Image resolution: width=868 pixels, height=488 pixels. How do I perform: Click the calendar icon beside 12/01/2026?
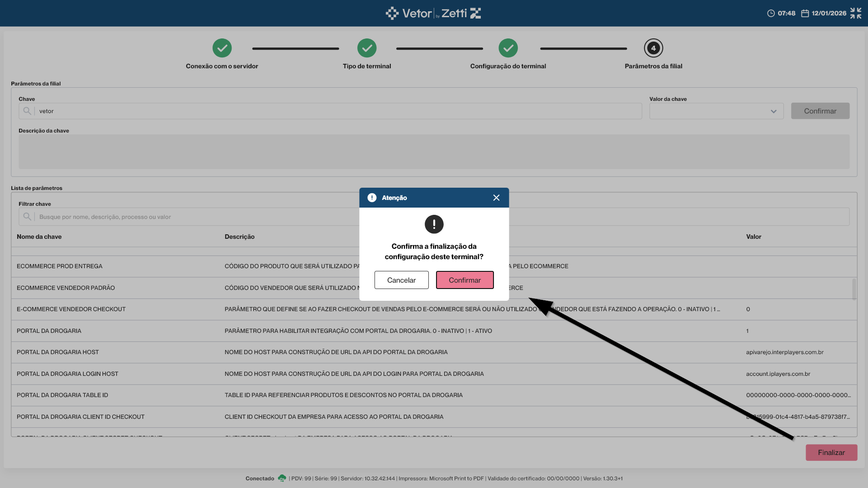coord(805,13)
